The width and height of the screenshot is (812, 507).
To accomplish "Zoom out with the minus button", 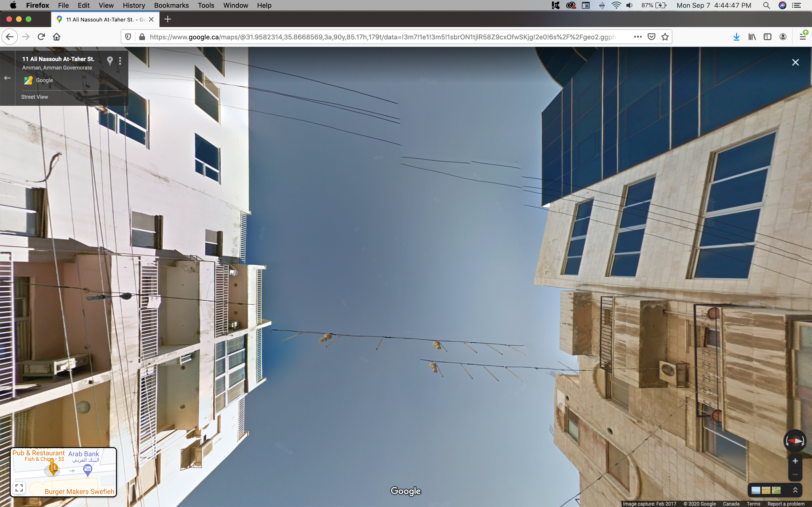I will pos(795,474).
